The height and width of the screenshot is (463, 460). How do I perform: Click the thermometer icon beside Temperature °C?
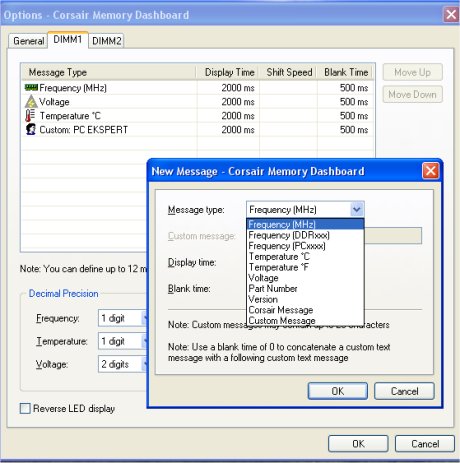point(30,116)
